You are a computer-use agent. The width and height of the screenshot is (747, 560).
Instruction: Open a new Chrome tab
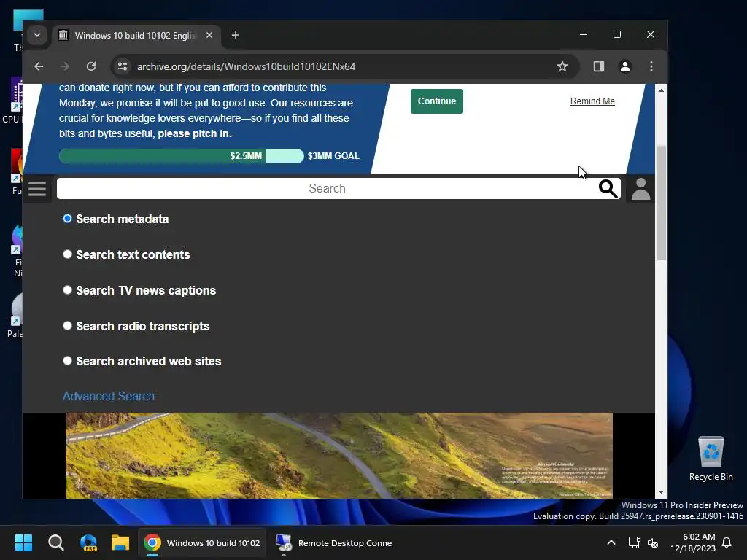(236, 35)
